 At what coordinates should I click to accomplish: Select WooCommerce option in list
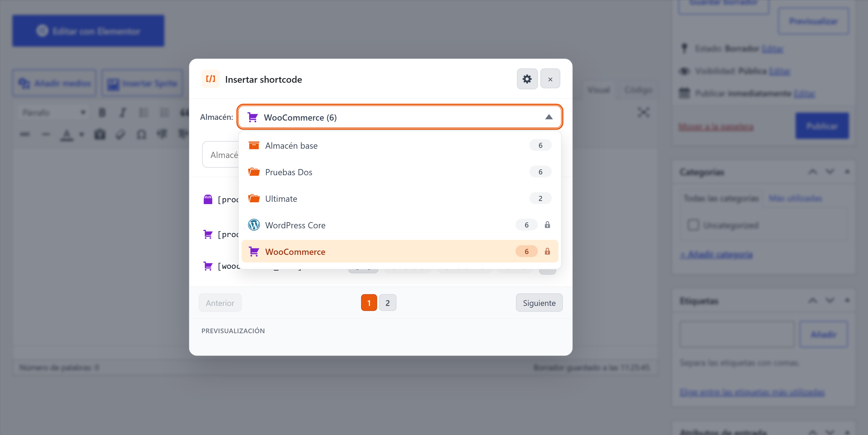[x=400, y=251]
